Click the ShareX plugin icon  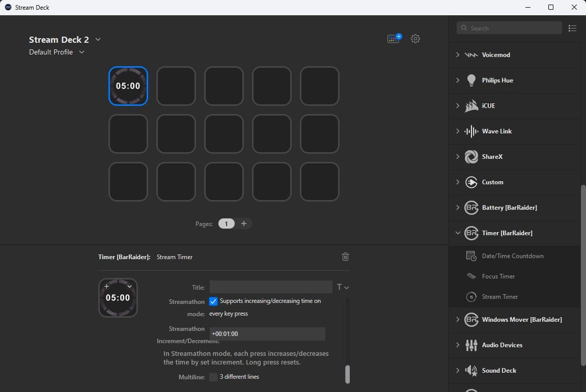tap(471, 157)
